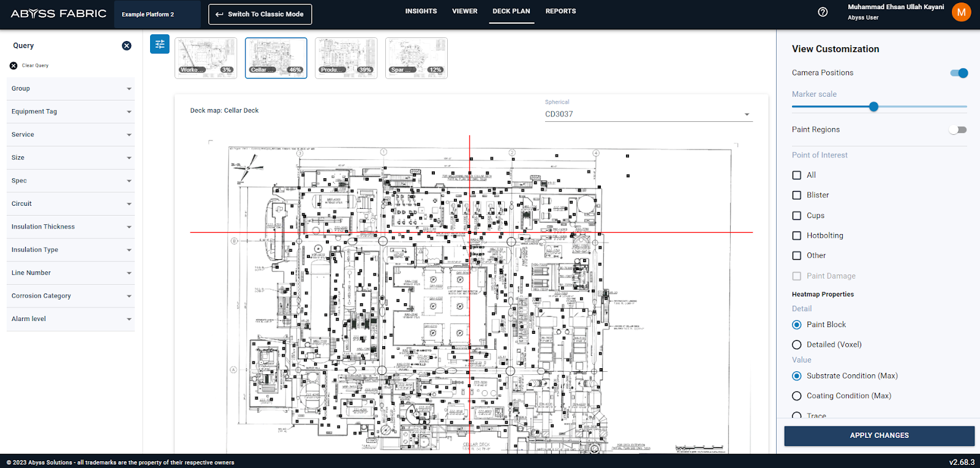Expand the Equipment Tag dropdown
Image resolution: width=980 pixels, height=468 pixels.
coord(70,111)
